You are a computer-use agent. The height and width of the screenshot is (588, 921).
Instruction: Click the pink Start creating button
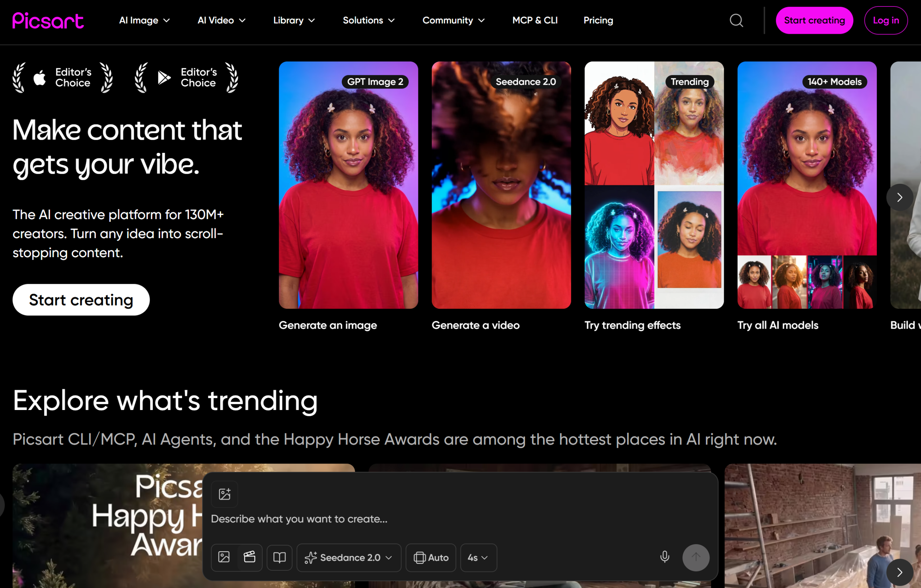[814, 20]
